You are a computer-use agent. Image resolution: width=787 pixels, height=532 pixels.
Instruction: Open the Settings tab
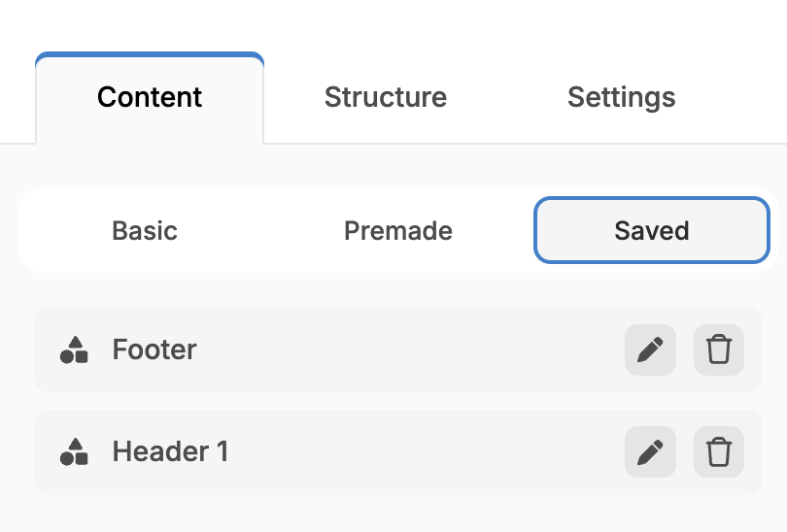click(x=621, y=97)
